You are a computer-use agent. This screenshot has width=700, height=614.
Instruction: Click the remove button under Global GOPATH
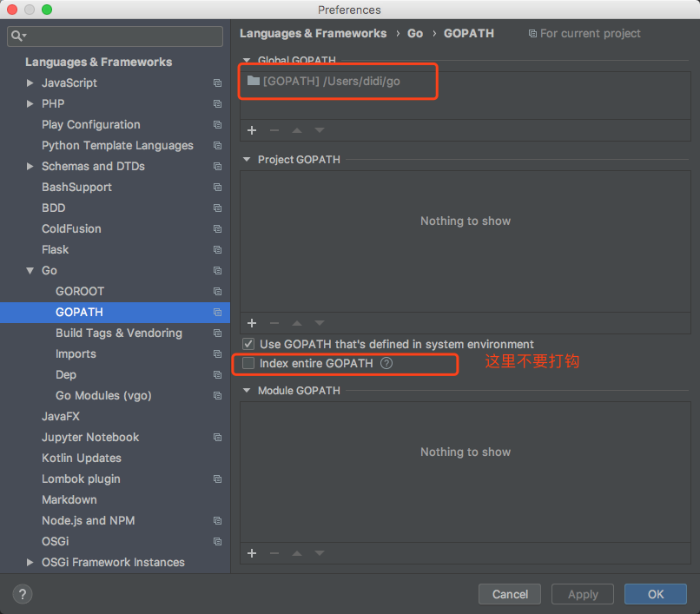pos(274,130)
